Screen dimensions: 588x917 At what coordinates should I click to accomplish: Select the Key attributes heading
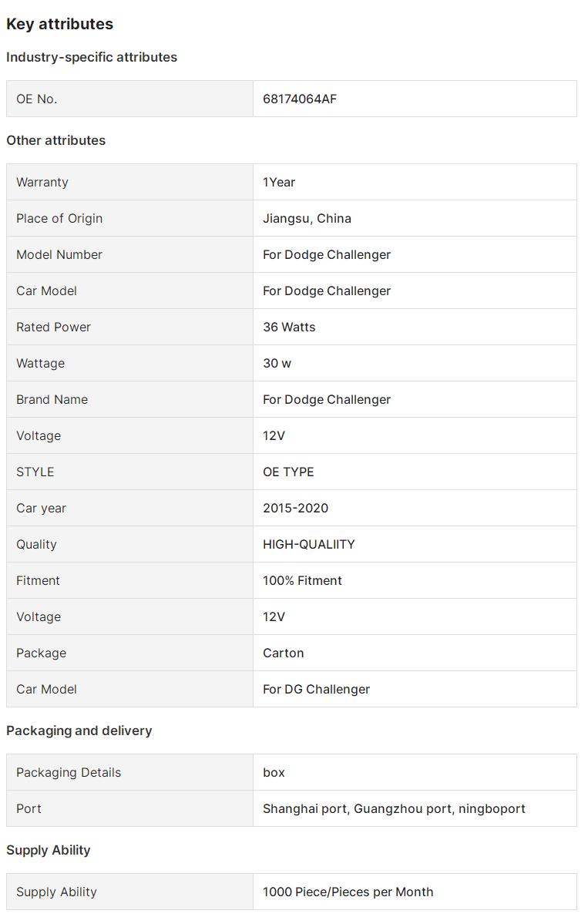coord(59,24)
